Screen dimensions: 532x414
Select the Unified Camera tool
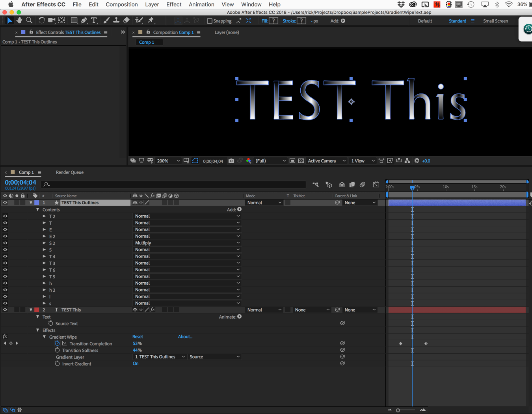coord(51,21)
